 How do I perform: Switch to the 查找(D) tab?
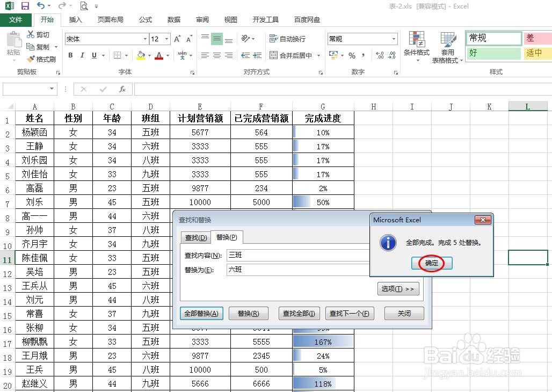point(195,237)
